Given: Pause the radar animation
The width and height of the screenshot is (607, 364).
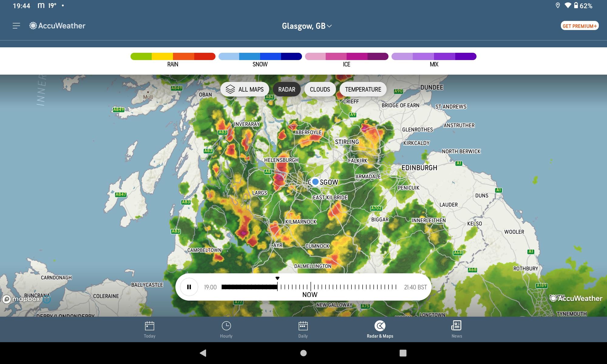Looking at the screenshot, I should (x=189, y=287).
